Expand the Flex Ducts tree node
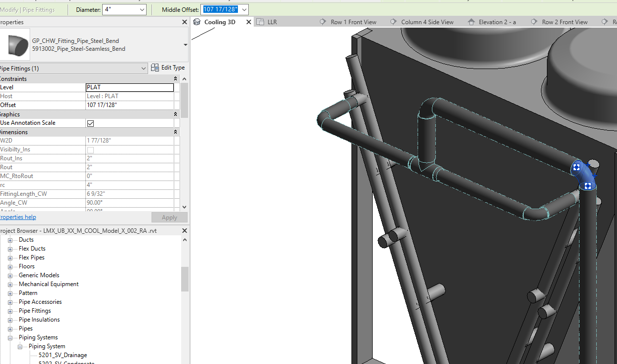The width and height of the screenshot is (617, 364). click(x=10, y=249)
